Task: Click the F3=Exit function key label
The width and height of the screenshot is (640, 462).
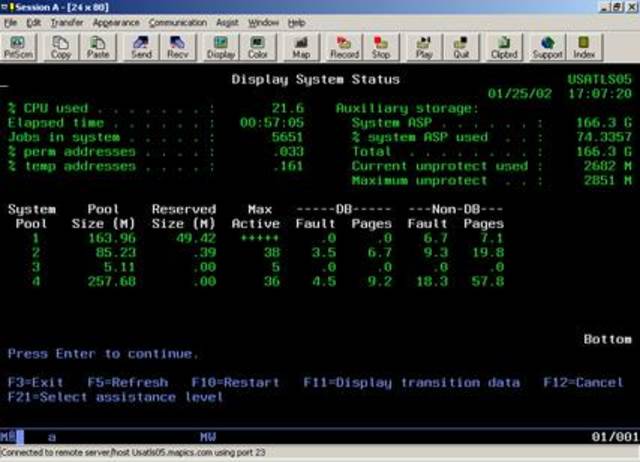Action: tap(36, 382)
